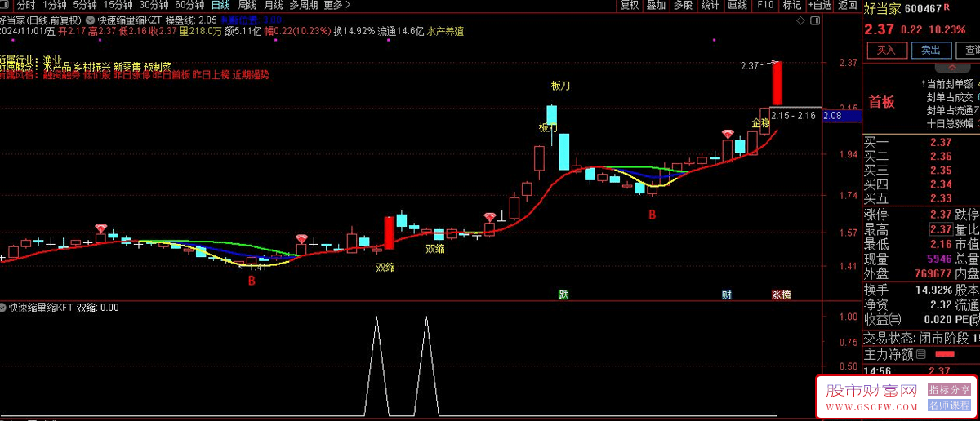Open the 多周期 multi-period view
Viewport: 980px width, 421px height.
(x=304, y=5)
